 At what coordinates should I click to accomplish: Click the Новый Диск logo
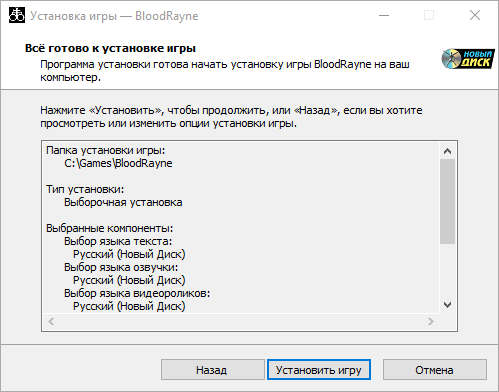click(468, 59)
